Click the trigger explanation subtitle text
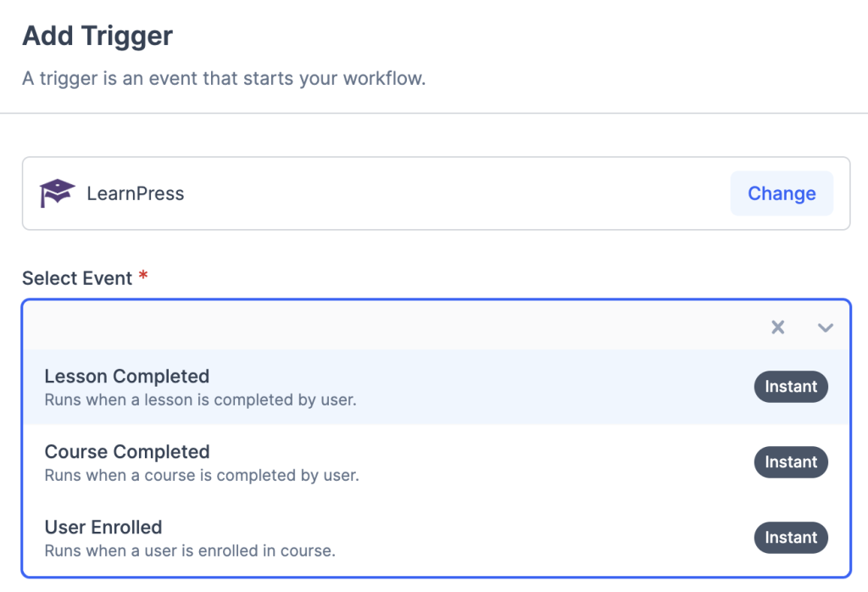Image resolution: width=868 pixels, height=592 pixels. coord(224,79)
